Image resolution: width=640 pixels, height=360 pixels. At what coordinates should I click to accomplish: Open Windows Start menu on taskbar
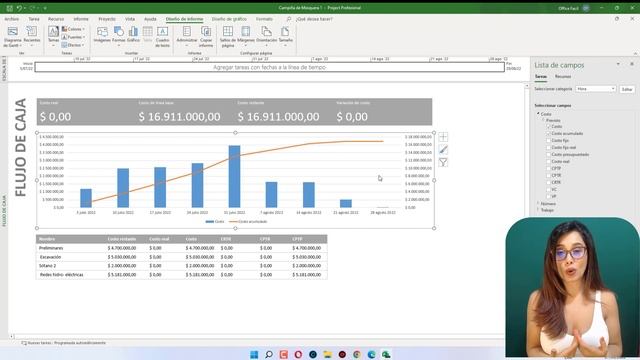tap(254, 354)
